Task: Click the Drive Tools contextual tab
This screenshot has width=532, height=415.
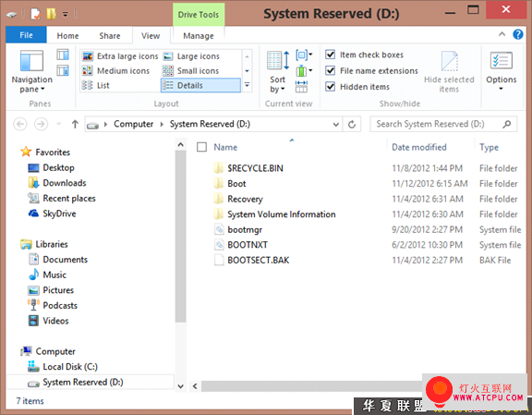Action: (199, 15)
